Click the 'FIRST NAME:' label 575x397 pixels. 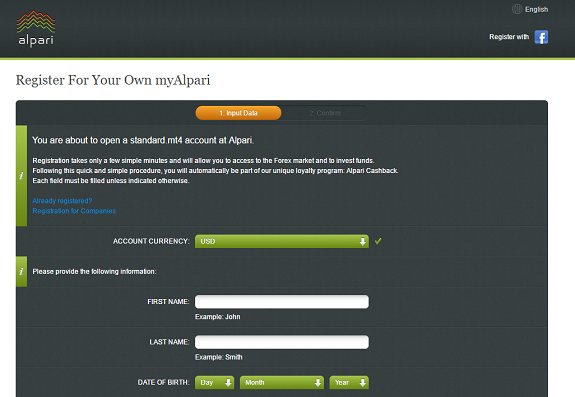click(168, 302)
